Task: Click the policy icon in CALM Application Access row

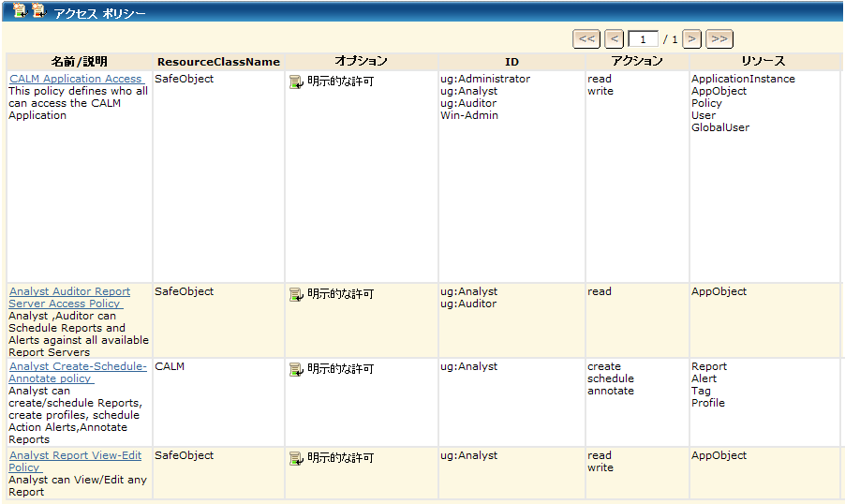Action: pyautogui.click(x=296, y=82)
